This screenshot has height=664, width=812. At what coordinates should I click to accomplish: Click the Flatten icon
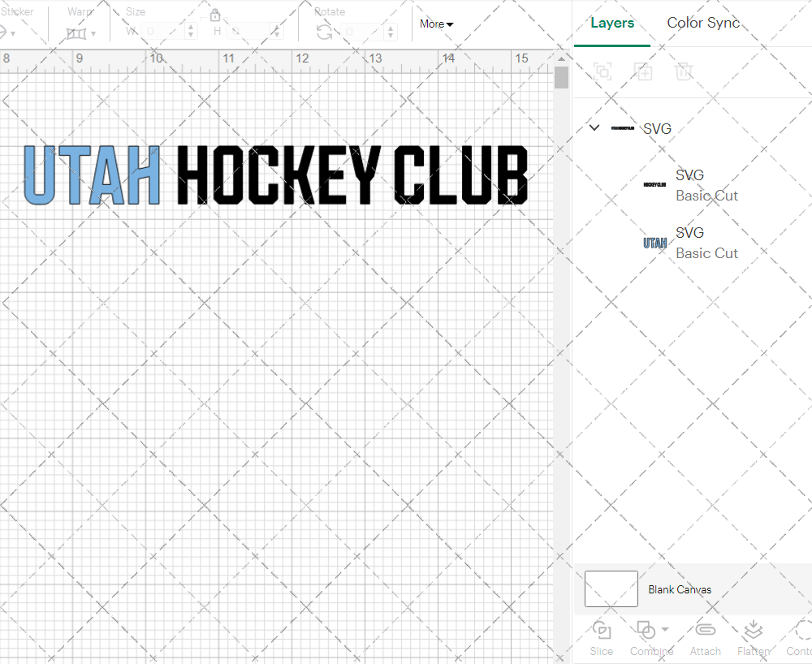pos(753,630)
